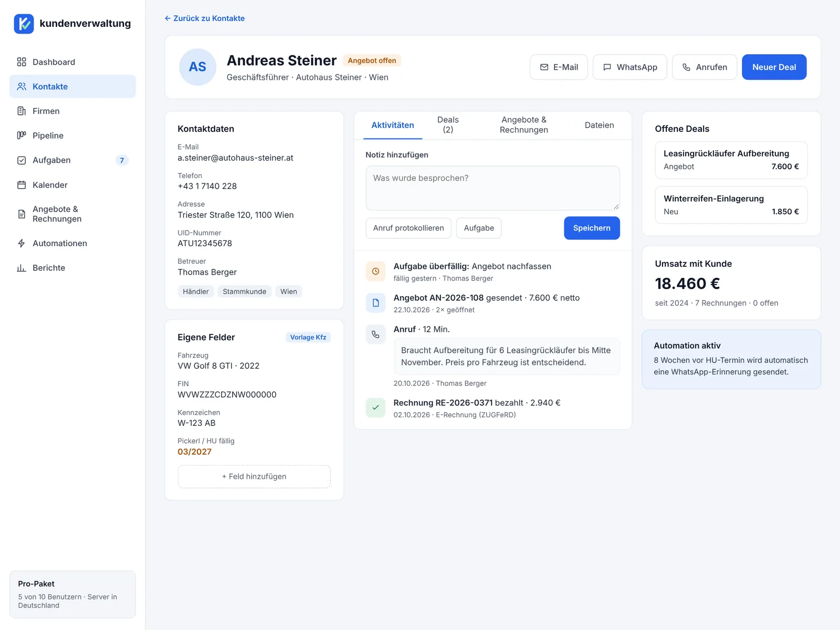Go back via Zurück zu Kontakte link
The width and height of the screenshot is (840, 630).
tap(205, 18)
